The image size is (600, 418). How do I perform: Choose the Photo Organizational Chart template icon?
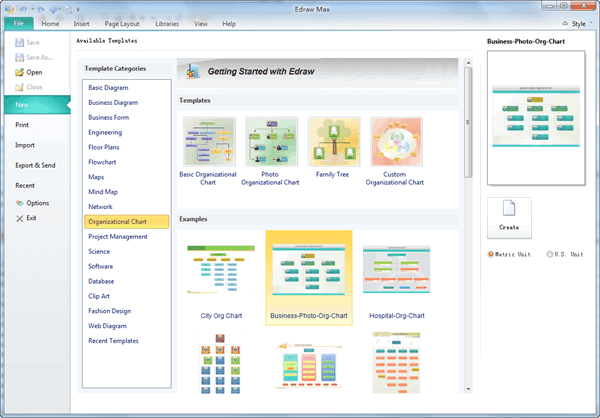pos(271,142)
